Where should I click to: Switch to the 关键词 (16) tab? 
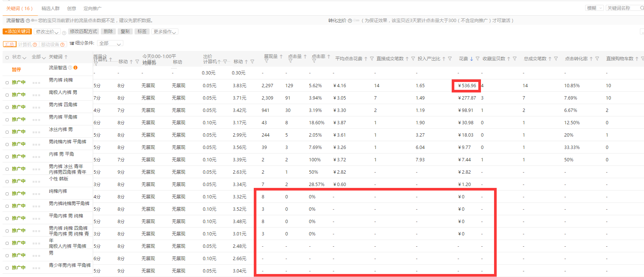pyautogui.click(x=19, y=8)
